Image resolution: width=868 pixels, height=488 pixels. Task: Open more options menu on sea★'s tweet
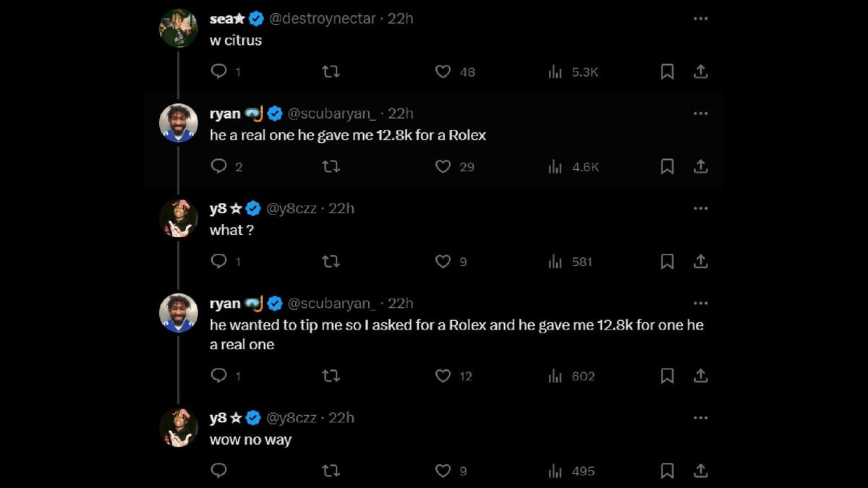(x=700, y=18)
